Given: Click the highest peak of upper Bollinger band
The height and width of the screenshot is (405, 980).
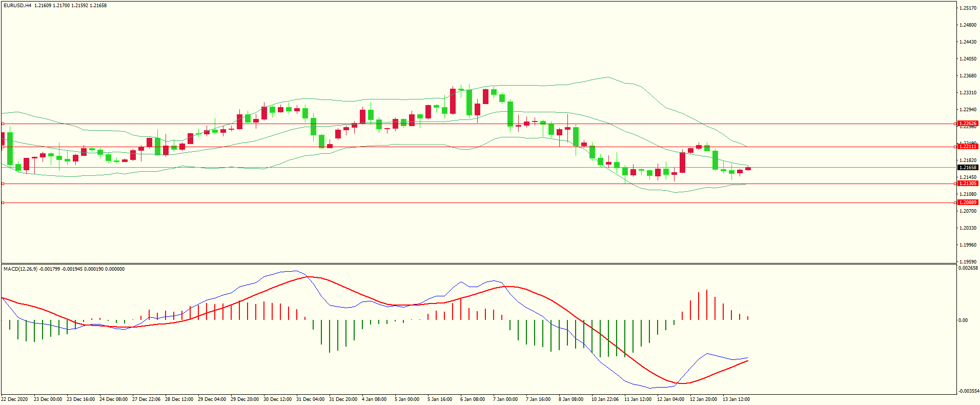Looking at the screenshot, I should 608,77.
